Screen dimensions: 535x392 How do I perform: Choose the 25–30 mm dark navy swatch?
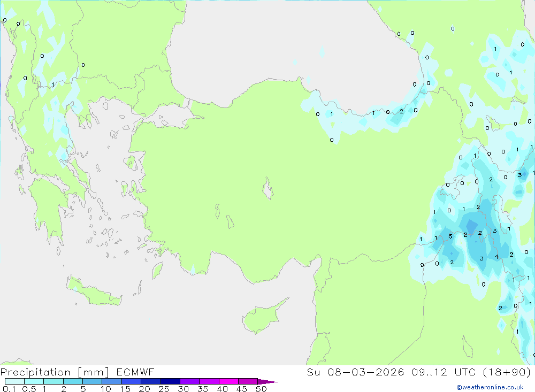pyautogui.click(x=170, y=381)
